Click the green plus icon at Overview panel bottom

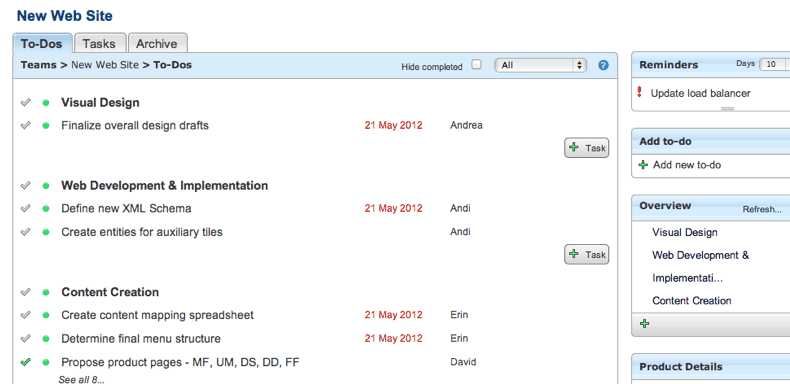click(643, 324)
